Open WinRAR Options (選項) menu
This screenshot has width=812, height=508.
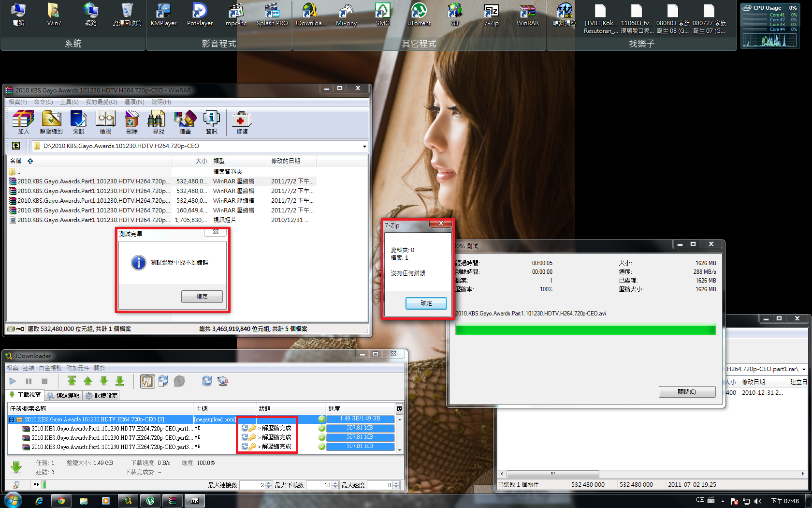[x=134, y=102]
